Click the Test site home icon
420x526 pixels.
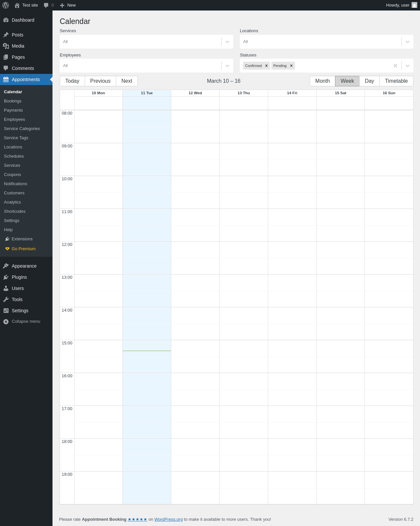coord(17,5)
